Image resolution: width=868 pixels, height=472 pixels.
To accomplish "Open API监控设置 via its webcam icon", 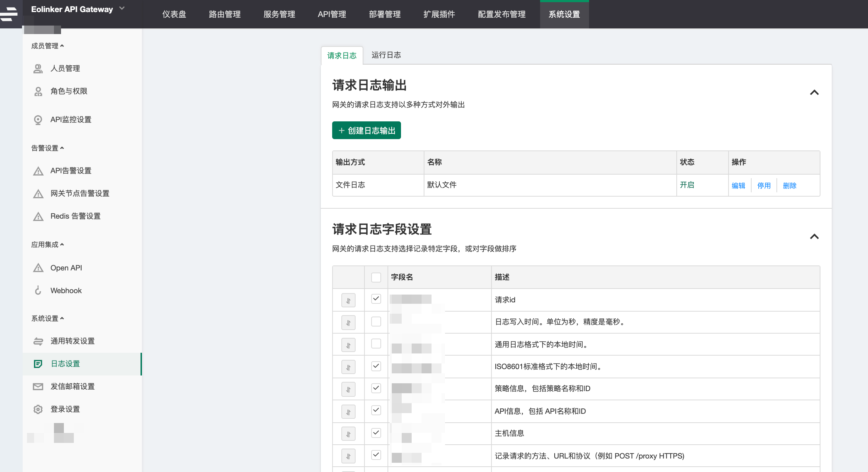I will [x=38, y=120].
